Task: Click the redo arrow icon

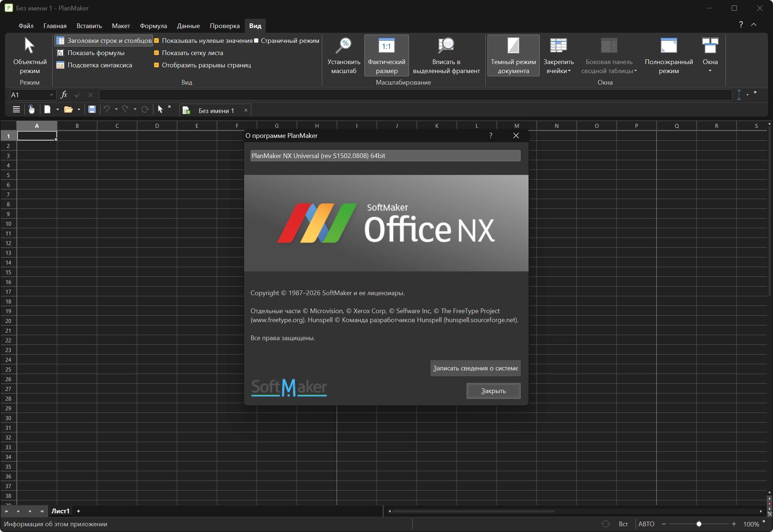Action: tap(125, 109)
